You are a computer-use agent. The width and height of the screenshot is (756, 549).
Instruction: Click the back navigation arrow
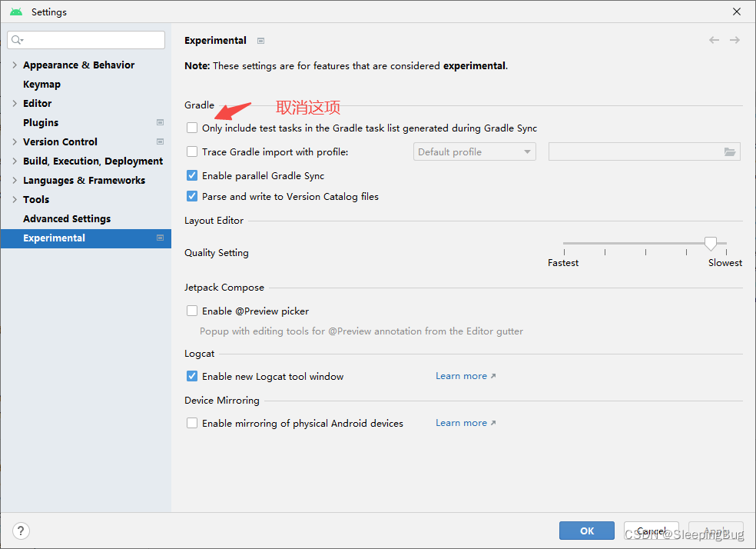pos(714,40)
